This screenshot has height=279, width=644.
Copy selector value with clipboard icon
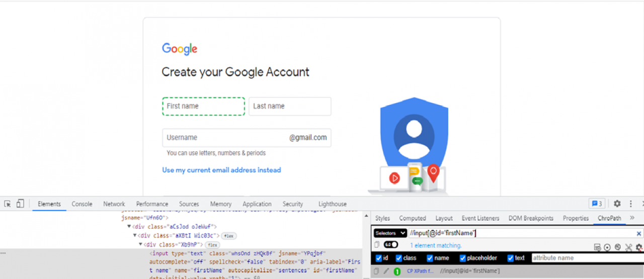point(377,245)
